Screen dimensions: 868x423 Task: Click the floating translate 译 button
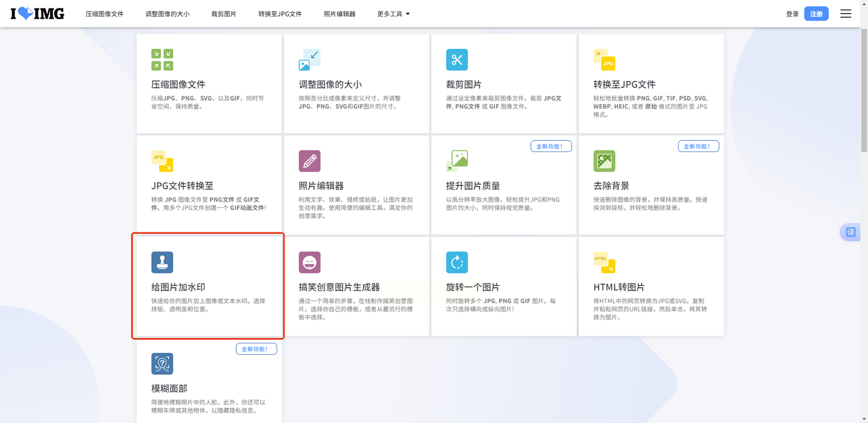click(x=851, y=232)
